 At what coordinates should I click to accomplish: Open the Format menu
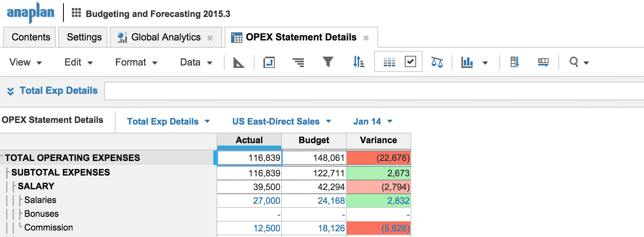136,62
